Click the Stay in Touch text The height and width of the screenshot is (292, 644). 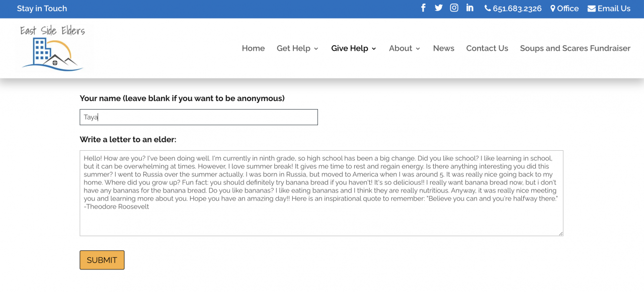[42, 9]
